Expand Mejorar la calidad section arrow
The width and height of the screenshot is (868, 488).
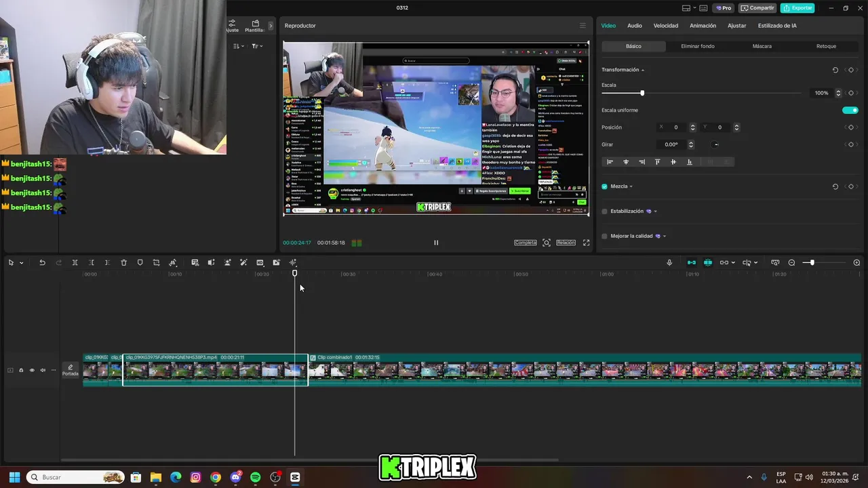665,237
